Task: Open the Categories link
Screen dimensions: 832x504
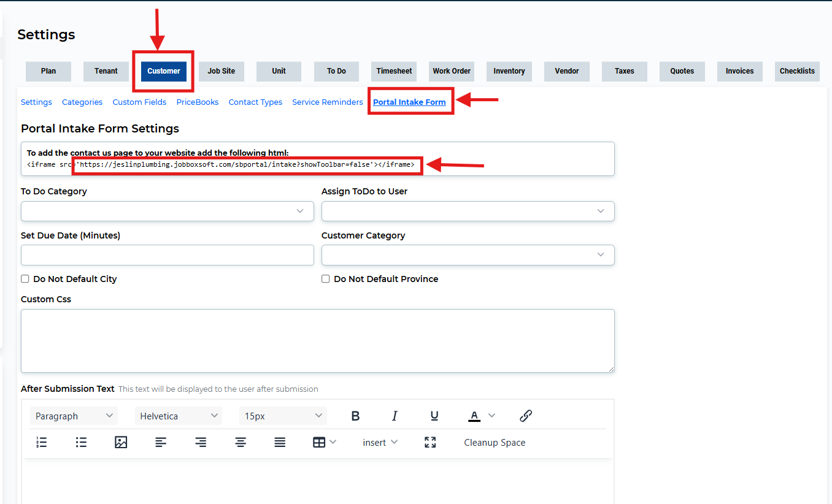Action: tap(82, 102)
